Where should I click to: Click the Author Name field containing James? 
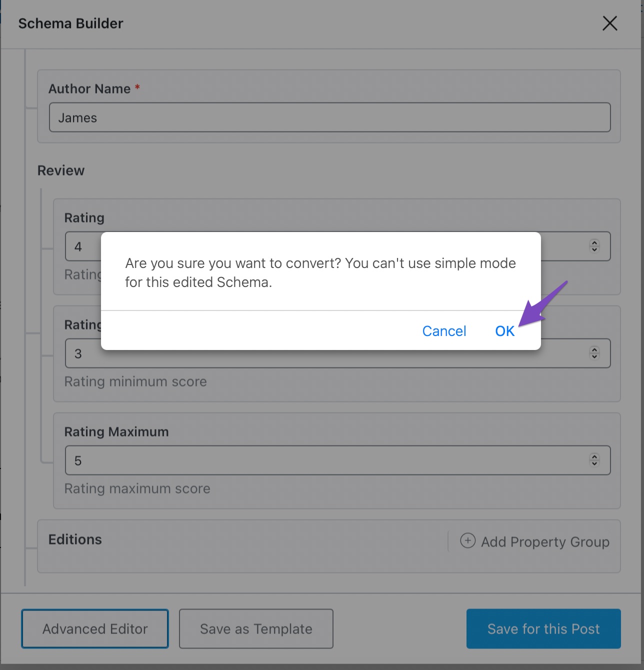click(329, 117)
